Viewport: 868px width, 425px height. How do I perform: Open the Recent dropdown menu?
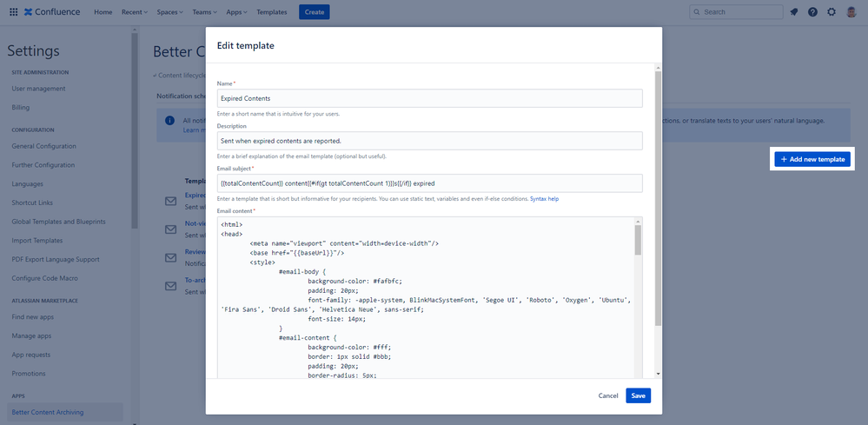(x=135, y=12)
